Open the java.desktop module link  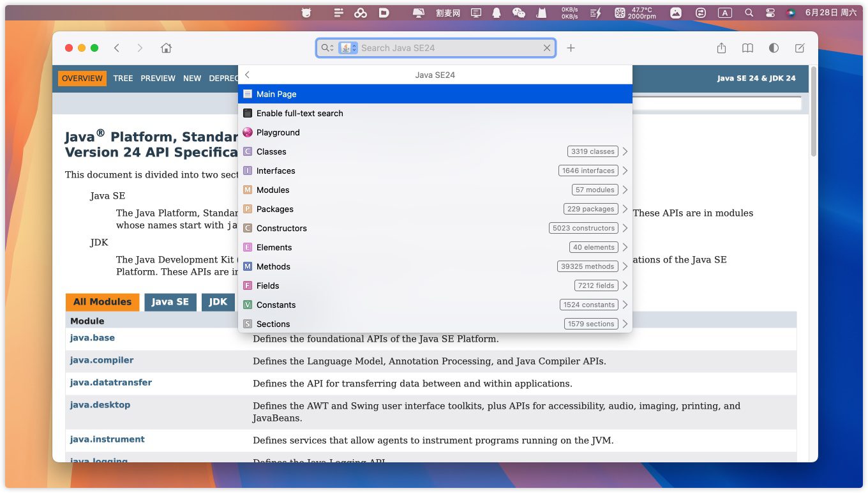100,405
